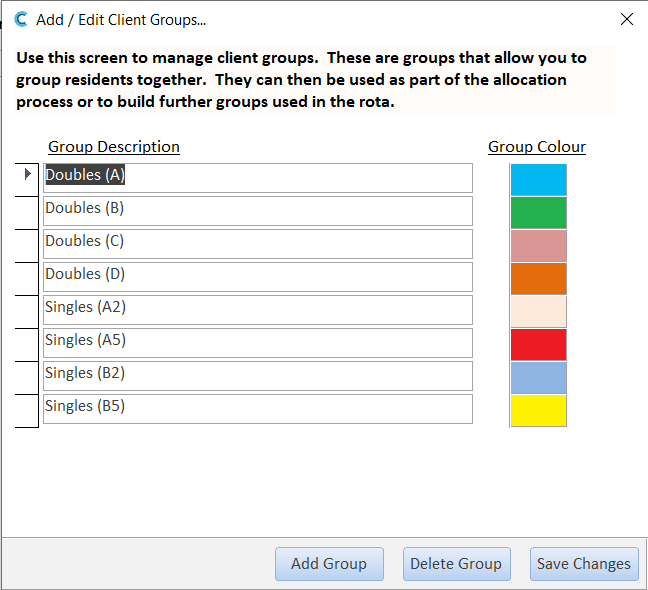Pick the green swatch for Doubles (B)
Image resolution: width=648 pixels, height=590 pixels.
pyautogui.click(x=538, y=213)
